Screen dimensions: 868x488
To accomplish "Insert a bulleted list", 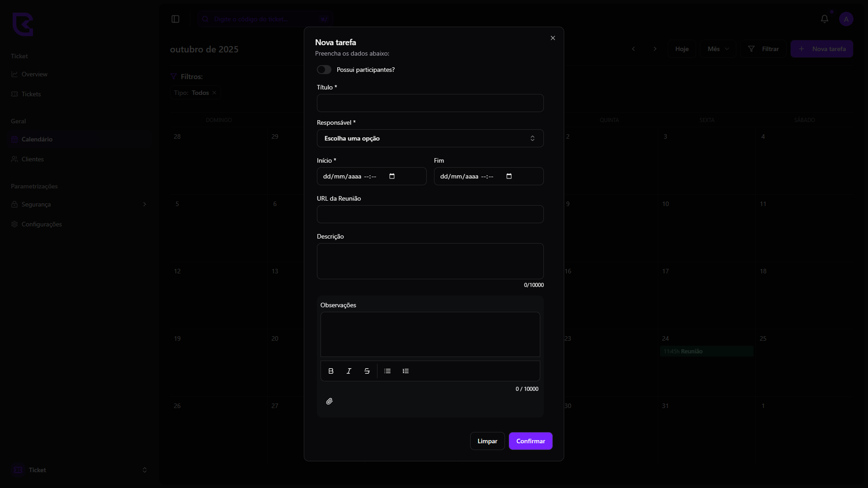I will (x=387, y=371).
